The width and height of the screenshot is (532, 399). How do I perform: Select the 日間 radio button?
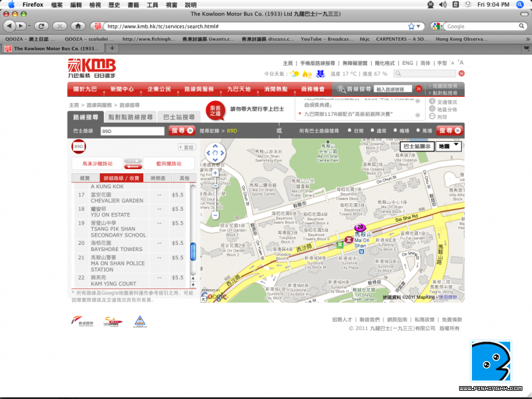(x=350, y=130)
